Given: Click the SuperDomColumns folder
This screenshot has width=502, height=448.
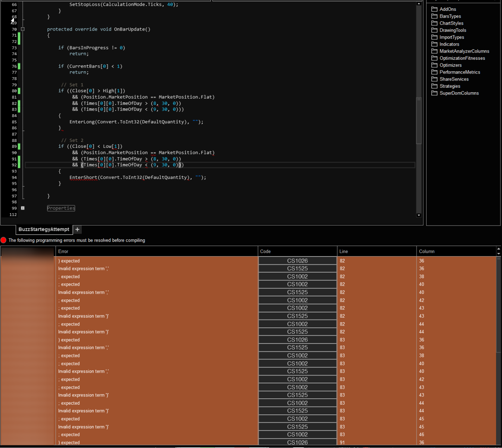Looking at the screenshot, I should click(459, 93).
